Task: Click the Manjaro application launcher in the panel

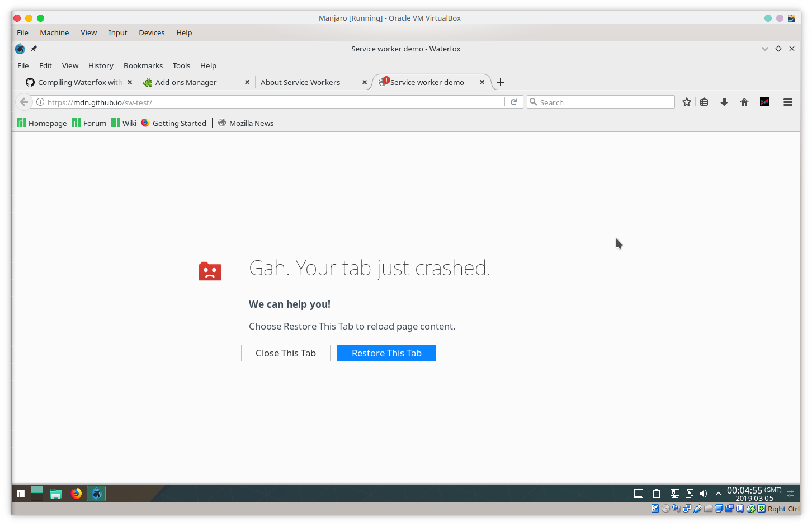Action: click(21, 493)
